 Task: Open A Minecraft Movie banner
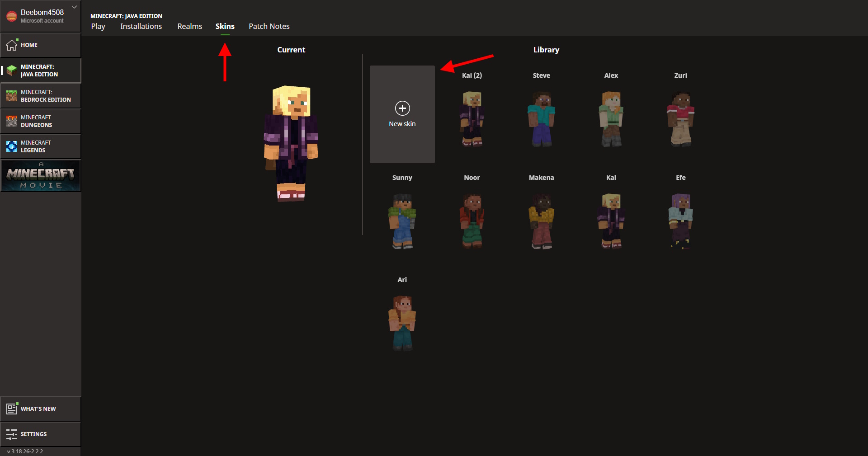click(x=41, y=175)
